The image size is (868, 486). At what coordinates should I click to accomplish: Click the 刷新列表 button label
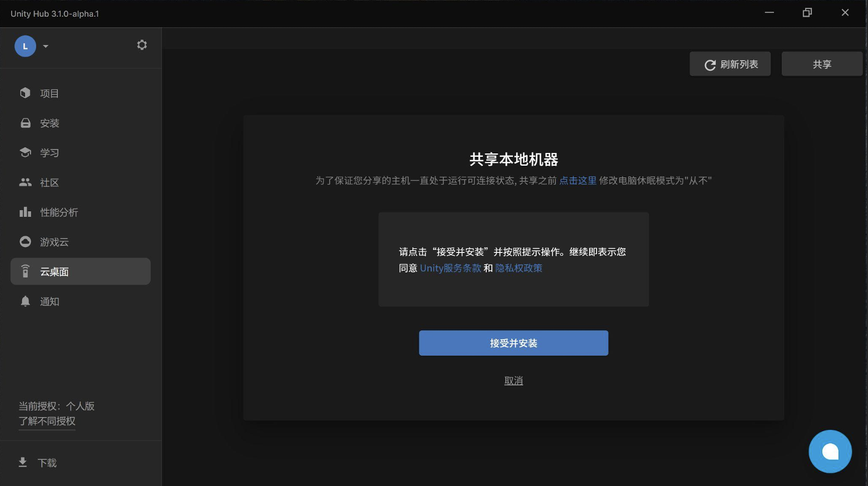[x=739, y=65]
